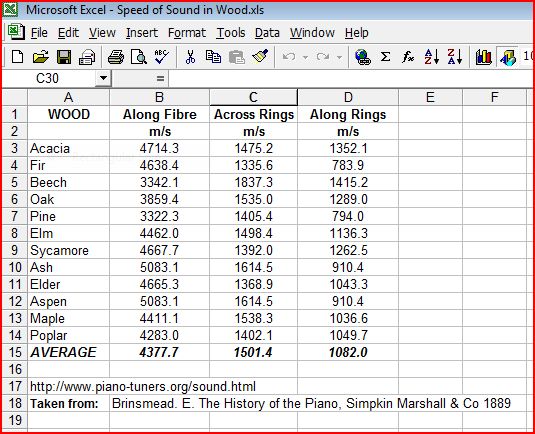This screenshot has height=434, width=535.
Task: Click the Print icon in toolbar
Action: (x=116, y=57)
